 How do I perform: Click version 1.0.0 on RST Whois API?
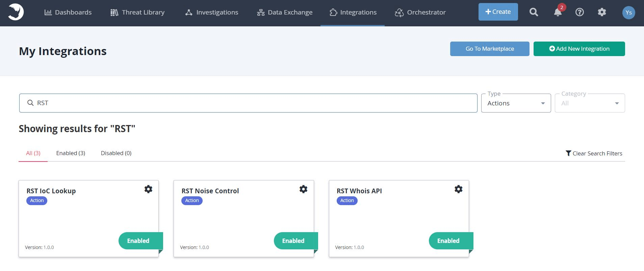pos(350,247)
